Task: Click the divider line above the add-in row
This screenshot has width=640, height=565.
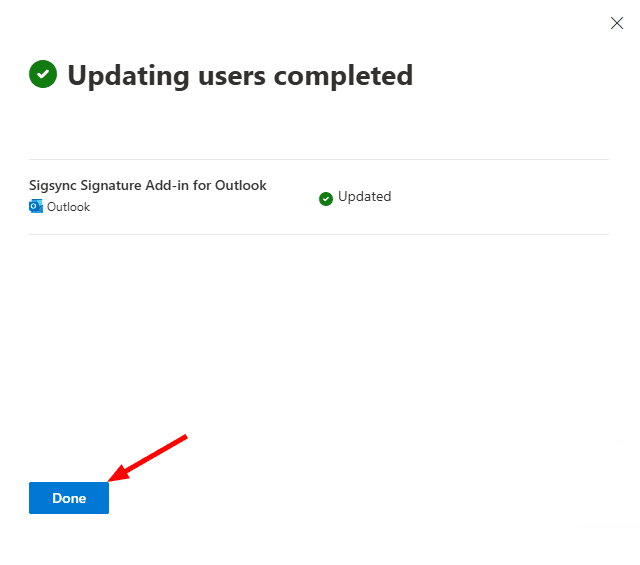Action: coord(319,159)
